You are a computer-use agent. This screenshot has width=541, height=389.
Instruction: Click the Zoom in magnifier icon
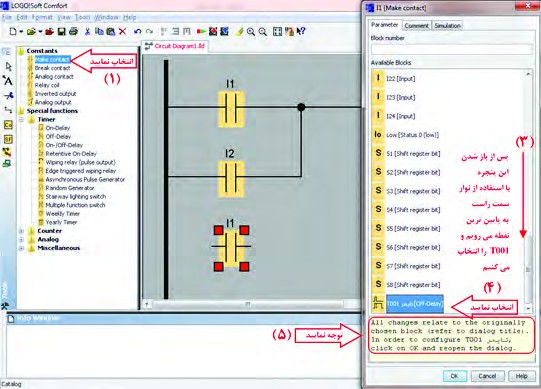point(251,32)
